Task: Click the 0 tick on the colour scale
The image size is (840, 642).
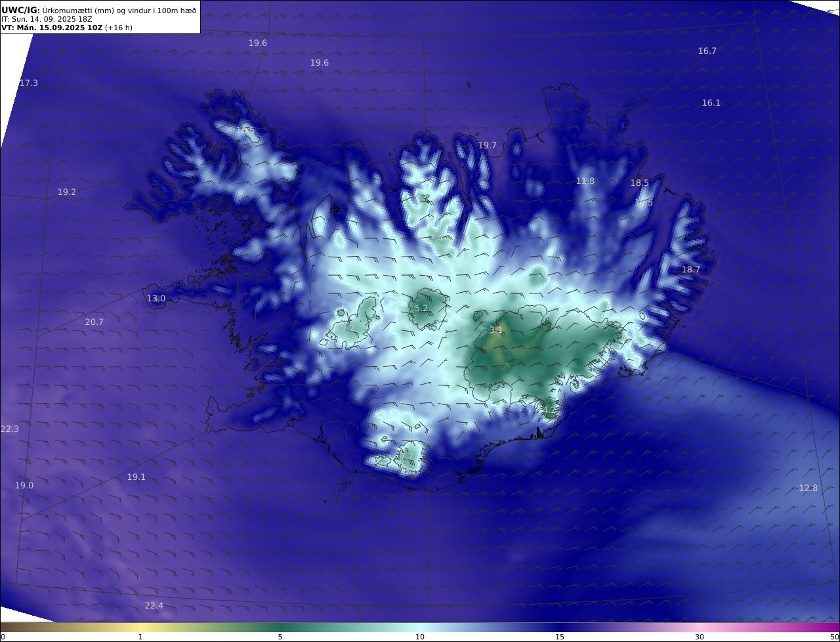Action: [x=3, y=637]
